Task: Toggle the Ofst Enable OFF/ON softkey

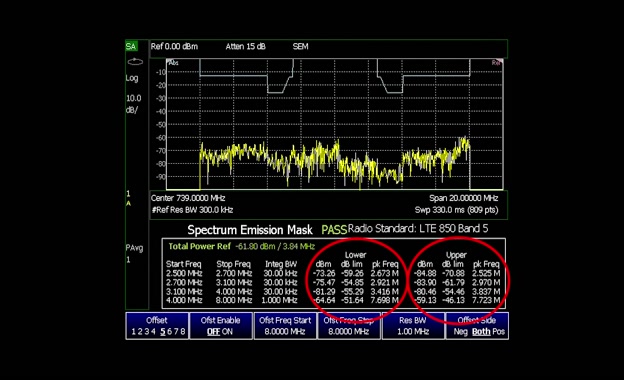Action: 221,326
